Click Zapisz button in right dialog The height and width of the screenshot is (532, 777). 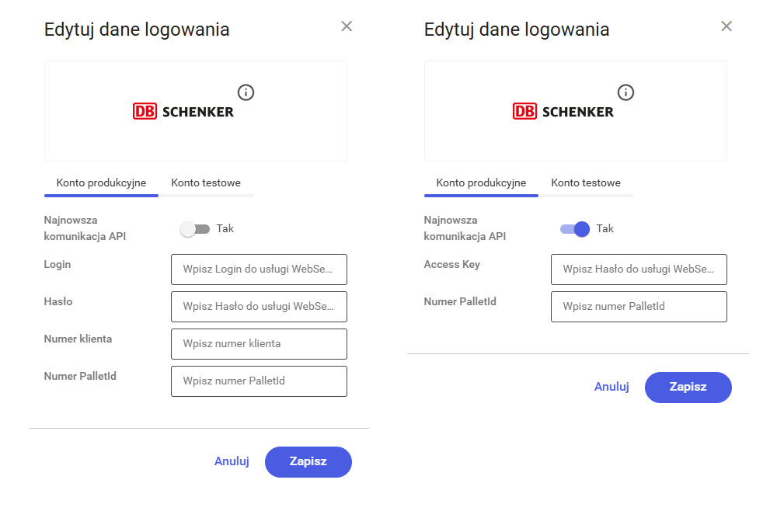point(688,387)
